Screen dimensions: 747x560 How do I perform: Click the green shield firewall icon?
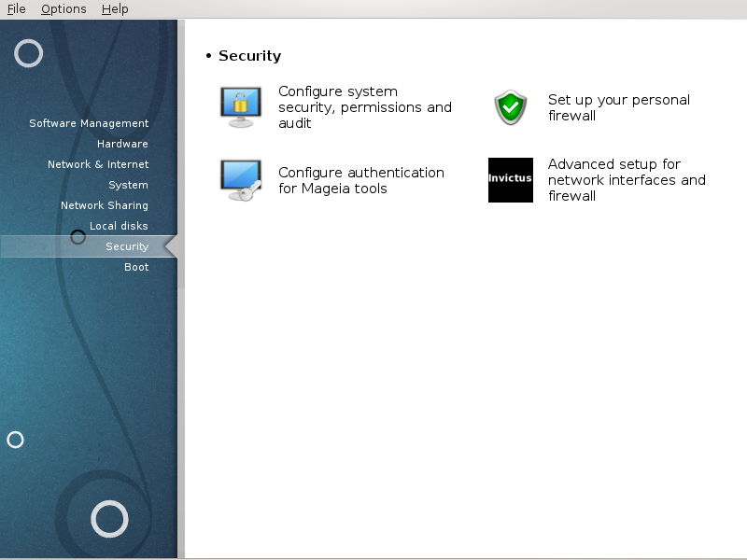coord(511,107)
